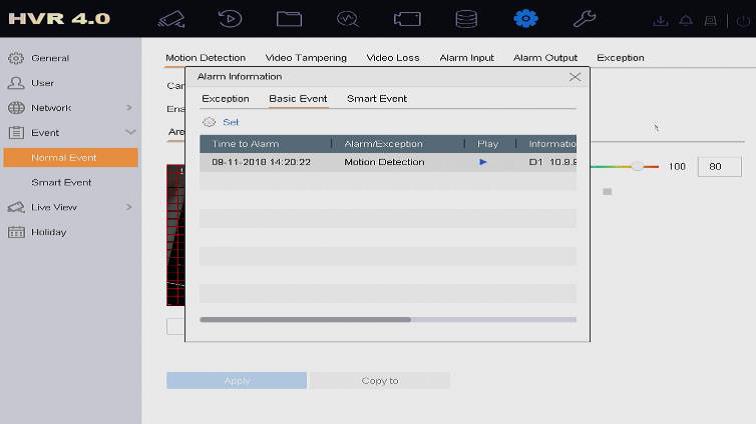
Task: Click the sensitivity value field showing 80
Action: [718, 167]
